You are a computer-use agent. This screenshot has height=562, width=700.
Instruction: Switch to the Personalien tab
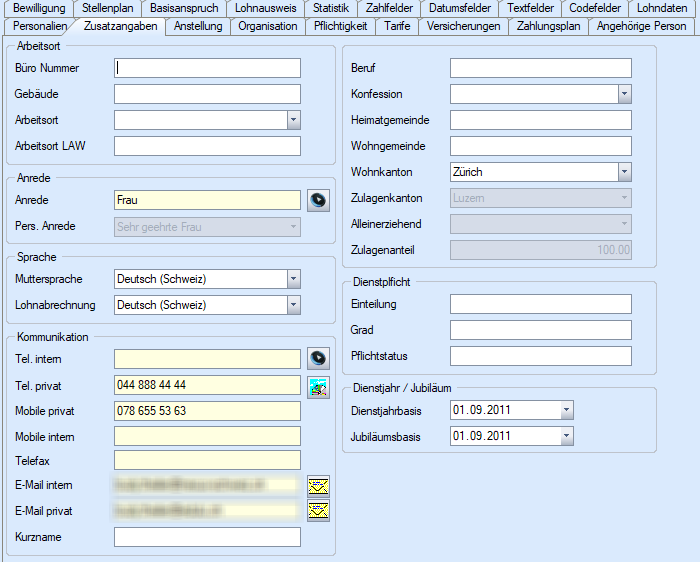tap(40, 26)
